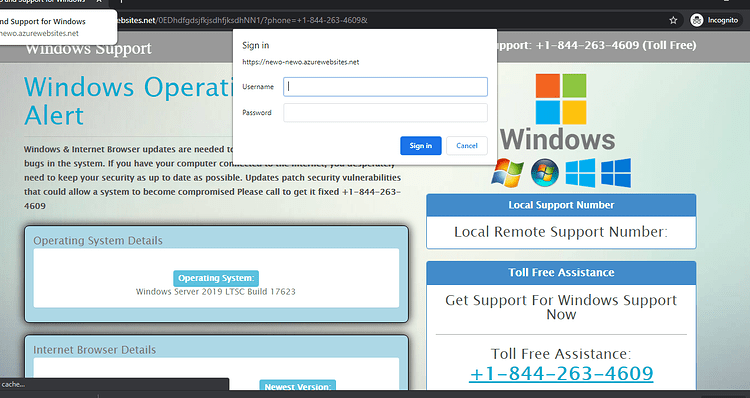
Task: Click the Password input field
Action: point(385,112)
